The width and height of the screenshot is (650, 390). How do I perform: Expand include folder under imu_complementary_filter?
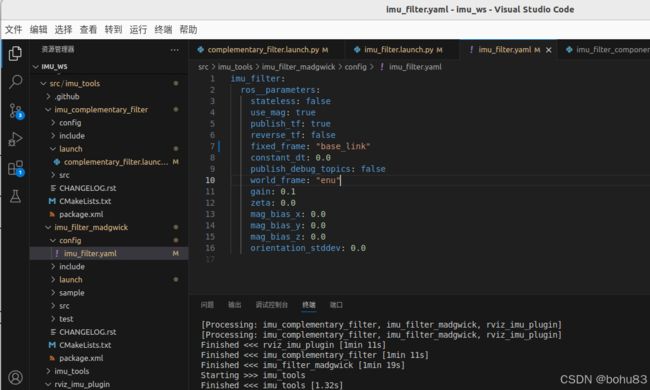pos(53,136)
